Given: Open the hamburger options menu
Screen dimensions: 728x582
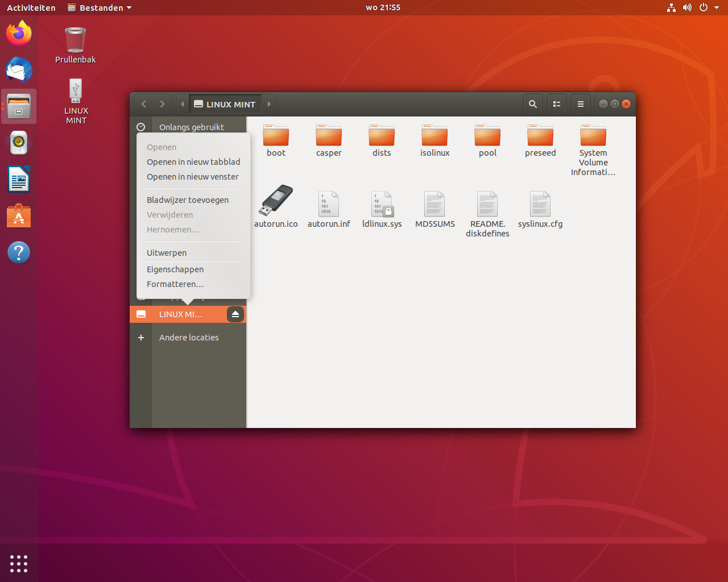Looking at the screenshot, I should pyautogui.click(x=581, y=104).
